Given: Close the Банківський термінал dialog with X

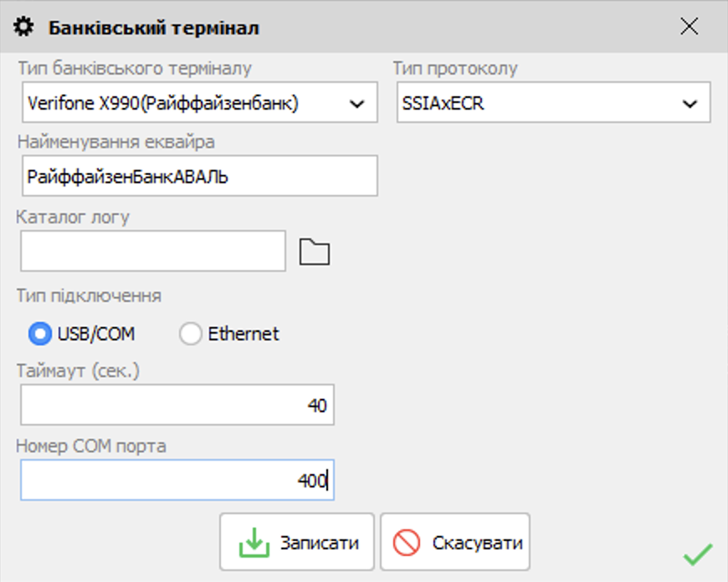Looking at the screenshot, I should pyautogui.click(x=689, y=27).
